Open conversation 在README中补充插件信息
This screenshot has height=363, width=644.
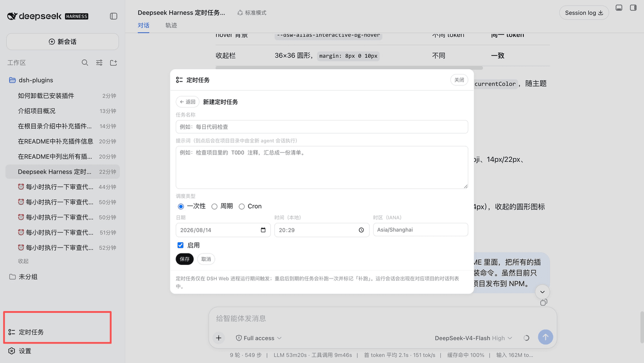pyautogui.click(x=62, y=141)
